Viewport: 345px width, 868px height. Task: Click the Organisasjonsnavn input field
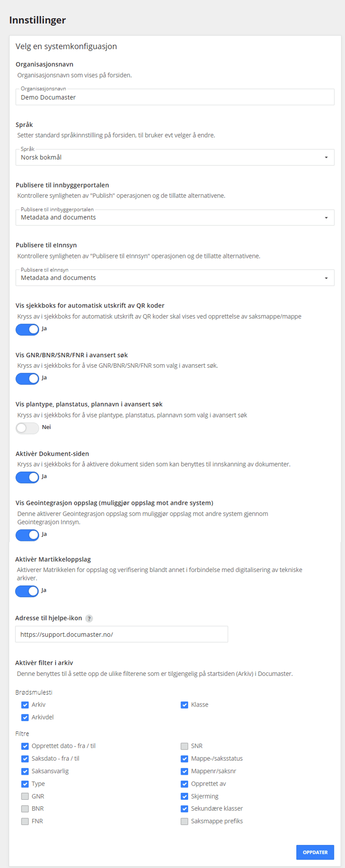tap(175, 97)
